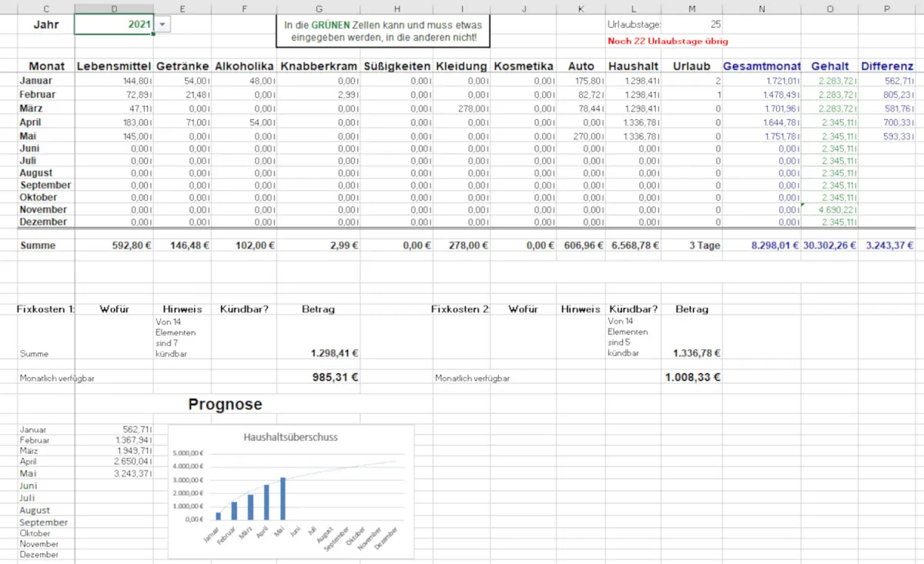924x564 pixels.
Task: Select November Gehalt cell showing 4.690,22
Action: pos(829,210)
